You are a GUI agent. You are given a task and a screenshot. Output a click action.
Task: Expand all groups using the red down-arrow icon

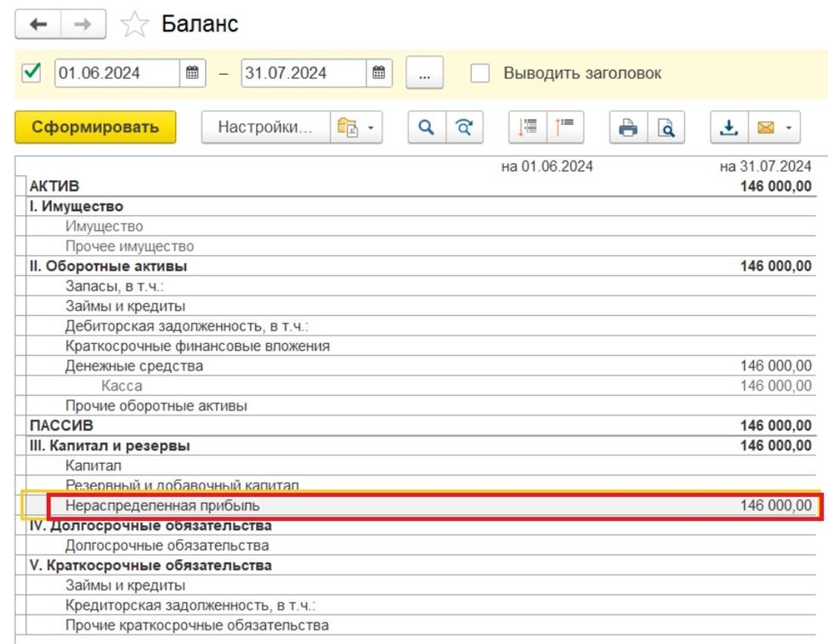coord(528,127)
